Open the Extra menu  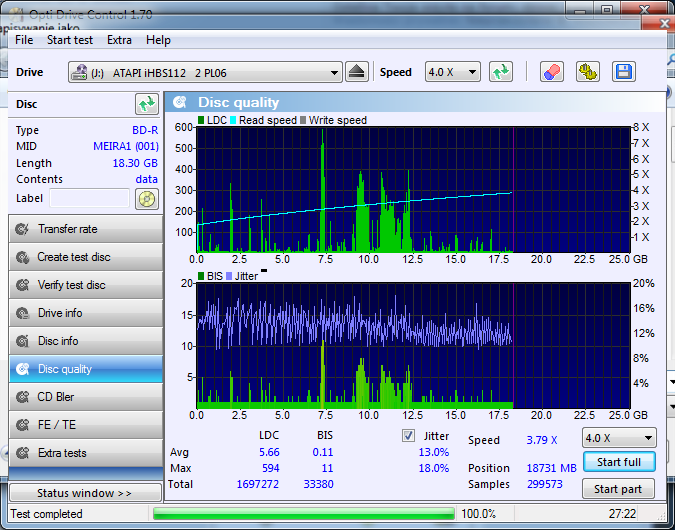click(119, 40)
